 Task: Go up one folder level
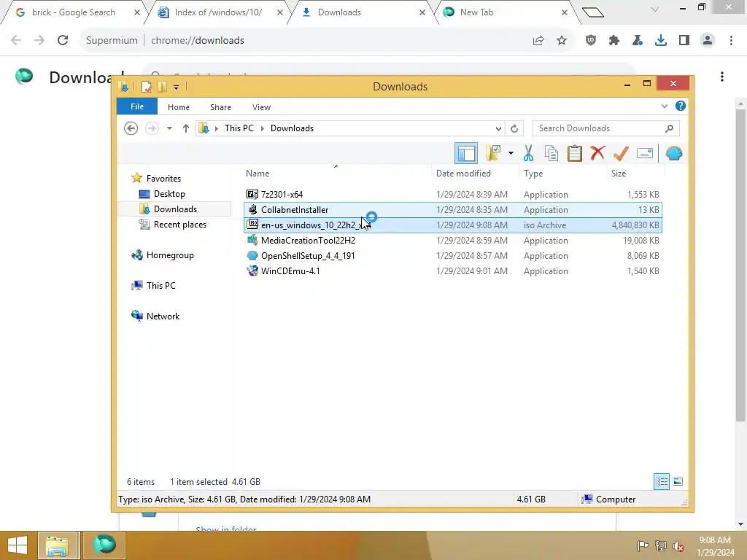coord(186,128)
